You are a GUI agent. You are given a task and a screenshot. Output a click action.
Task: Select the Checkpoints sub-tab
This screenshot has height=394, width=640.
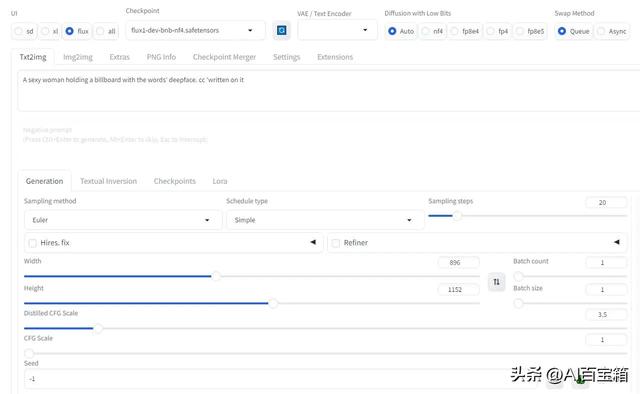175,181
